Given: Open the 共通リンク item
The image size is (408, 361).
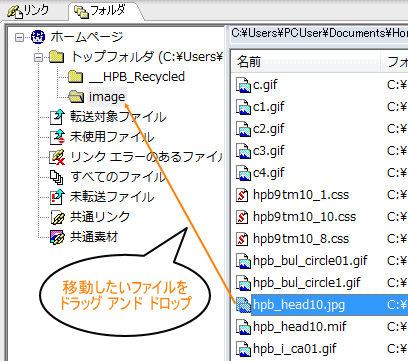Looking at the screenshot, I should [x=100, y=217].
